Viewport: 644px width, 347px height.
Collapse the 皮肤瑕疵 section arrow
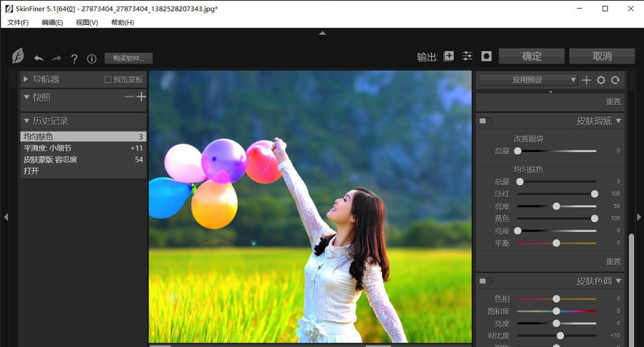pos(618,121)
